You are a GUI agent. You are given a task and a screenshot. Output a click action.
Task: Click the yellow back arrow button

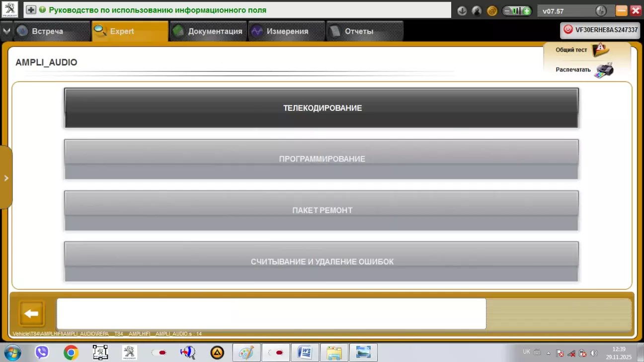coord(32,313)
